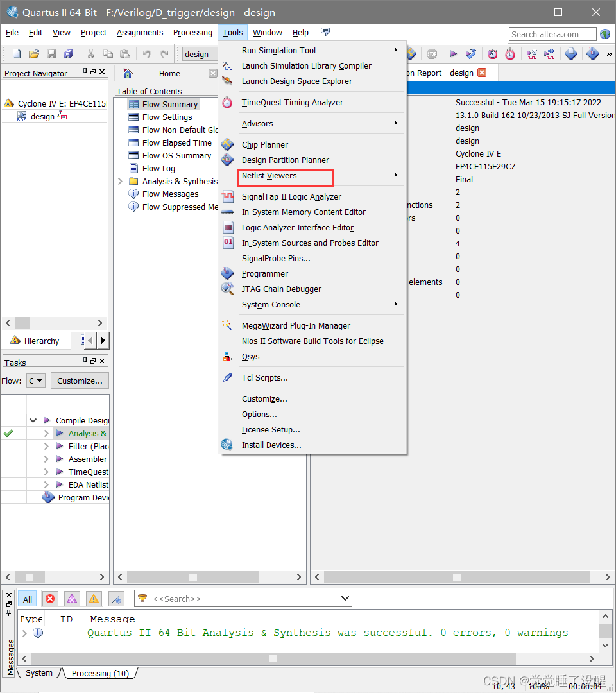Launch SignalTap II Logic Analyzer
Screen dimensions: 616x693
coord(312,197)
